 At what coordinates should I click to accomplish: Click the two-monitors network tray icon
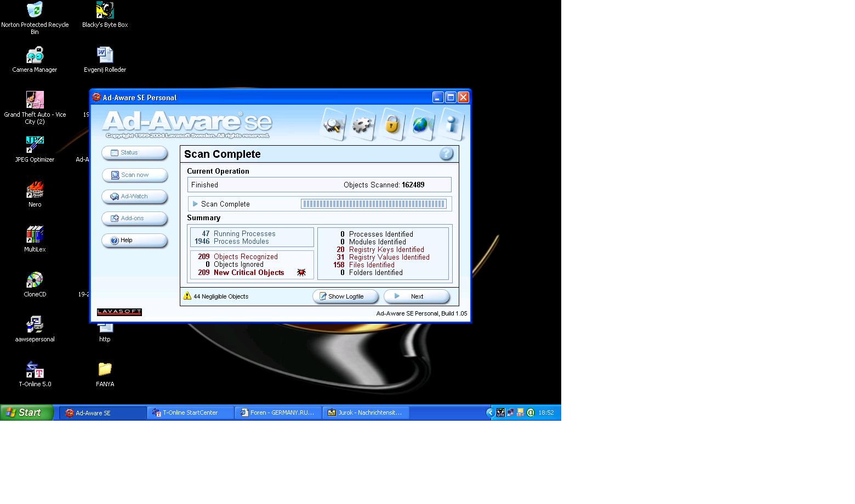click(510, 413)
